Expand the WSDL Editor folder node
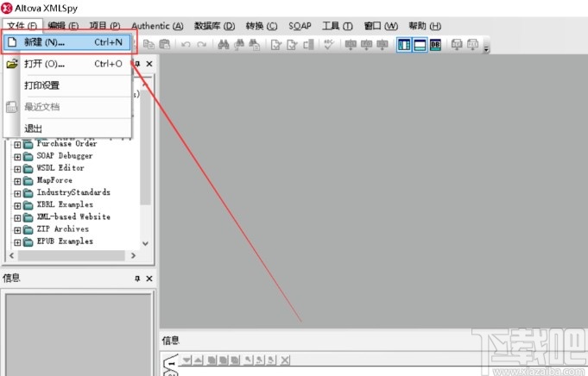588x376 pixels. [x=17, y=169]
